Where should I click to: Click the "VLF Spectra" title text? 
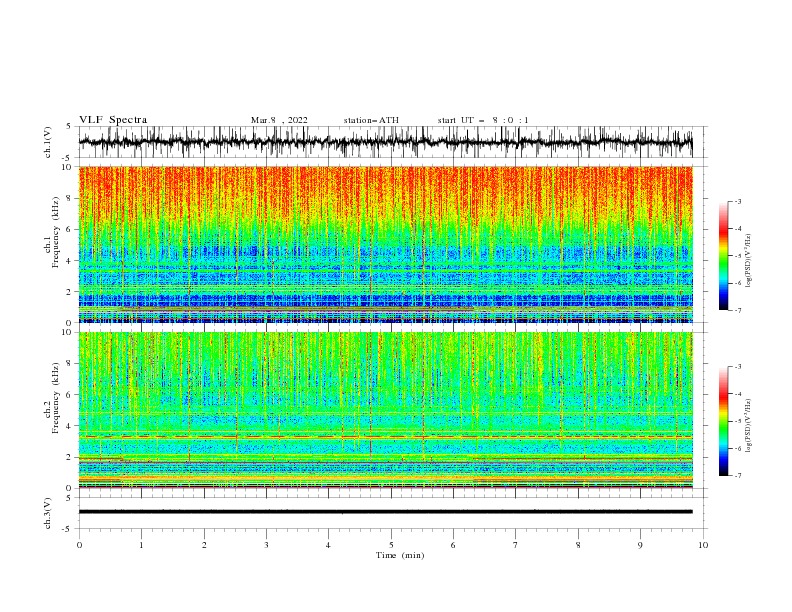point(113,120)
